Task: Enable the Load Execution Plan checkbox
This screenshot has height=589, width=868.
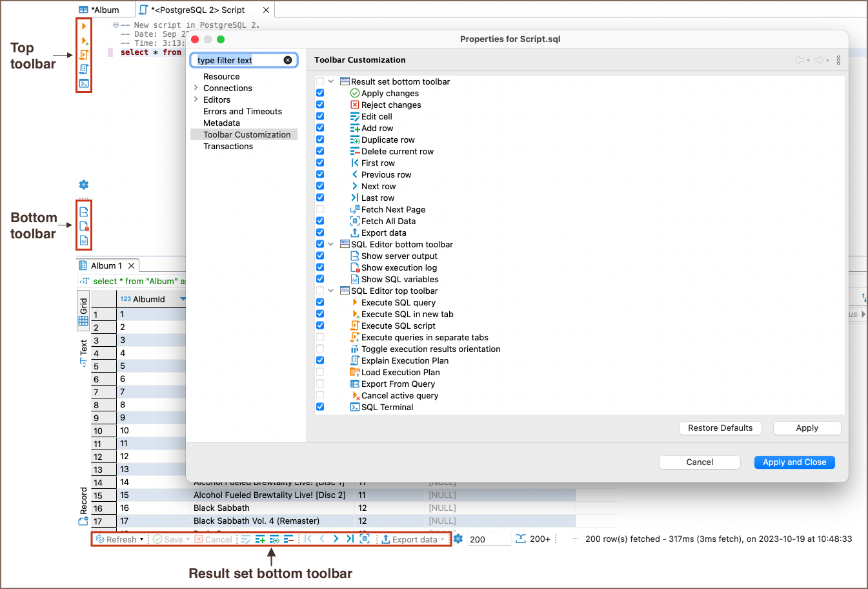Action: [320, 372]
